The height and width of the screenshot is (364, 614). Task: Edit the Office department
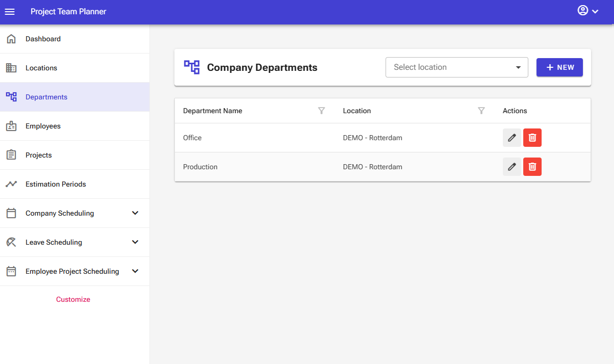512,138
